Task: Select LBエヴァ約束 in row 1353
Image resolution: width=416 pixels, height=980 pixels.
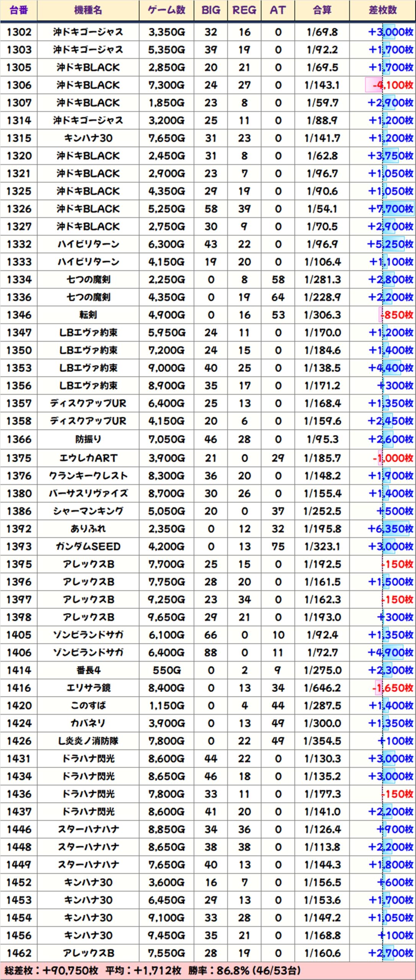Action: pyautogui.click(x=88, y=368)
